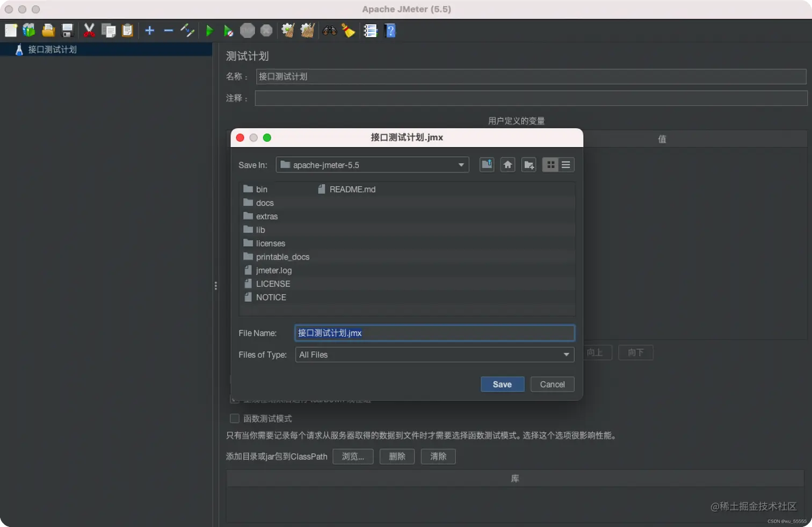This screenshot has height=527, width=812.
Task: Click the Save button
Action: pyautogui.click(x=502, y=384)
